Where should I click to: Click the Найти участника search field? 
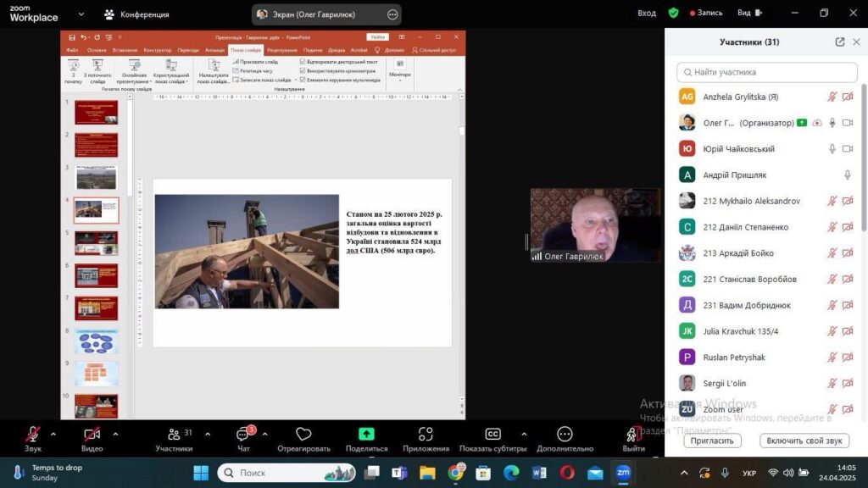click(767, 72)
